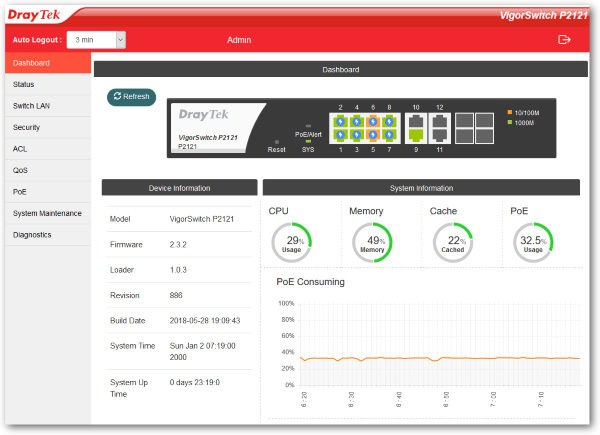
Task: Open the Status menu
Action: pyautogui.click(x=48, y=84)
